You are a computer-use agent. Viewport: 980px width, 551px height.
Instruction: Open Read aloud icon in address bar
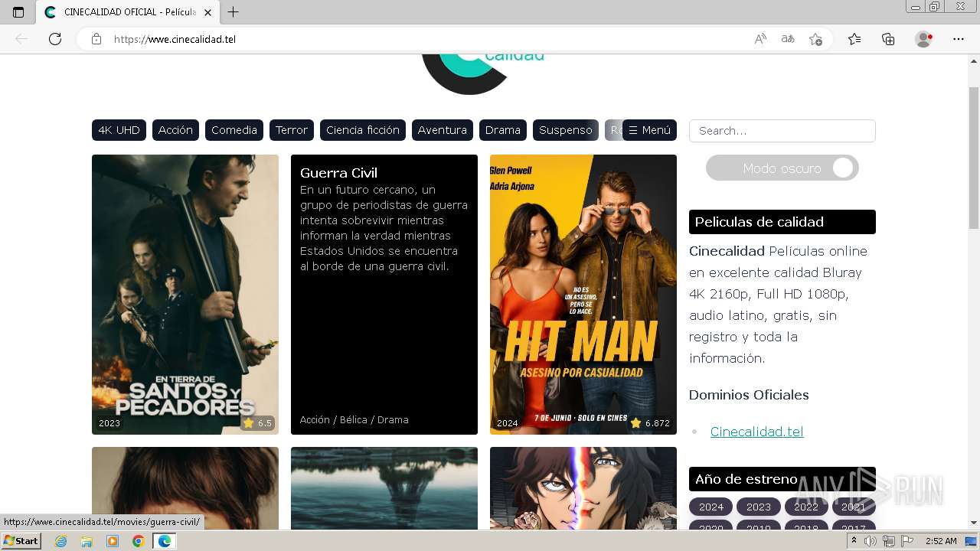[760, 39]
